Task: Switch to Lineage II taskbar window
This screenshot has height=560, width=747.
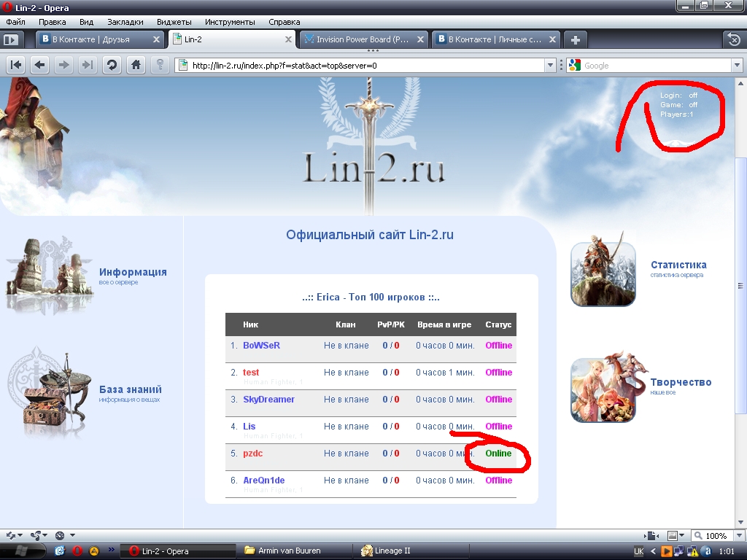Action: (411, 551)
